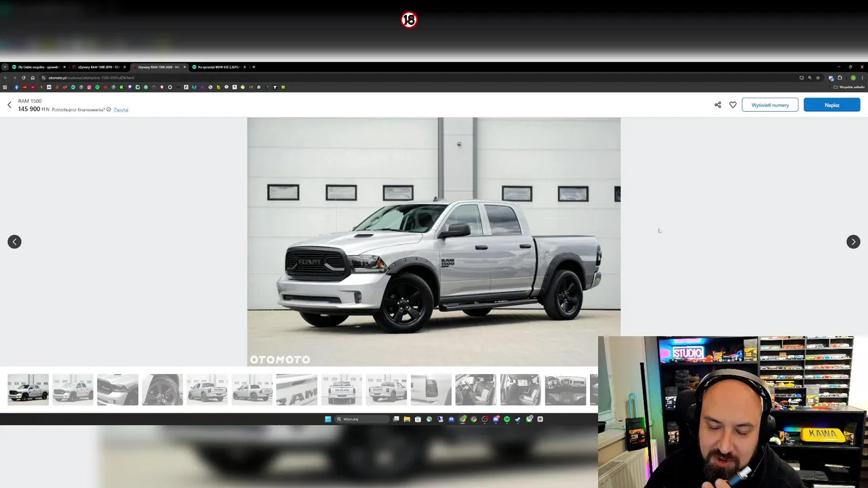Open the Windows Start menu
This screenshot has width=868, height=488.
pos(328,419)
